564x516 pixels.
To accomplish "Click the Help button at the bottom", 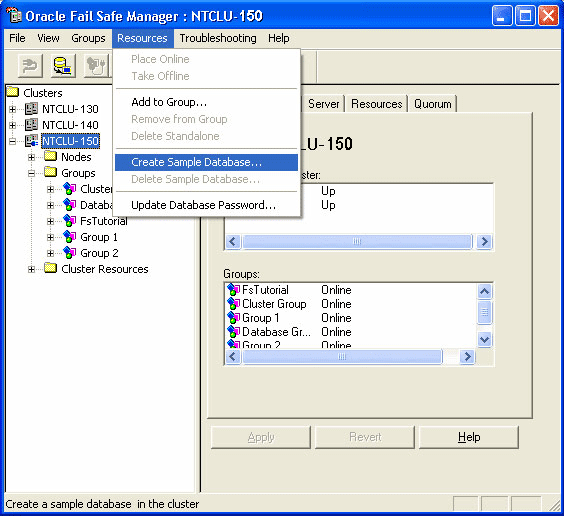I will point(469,437).
